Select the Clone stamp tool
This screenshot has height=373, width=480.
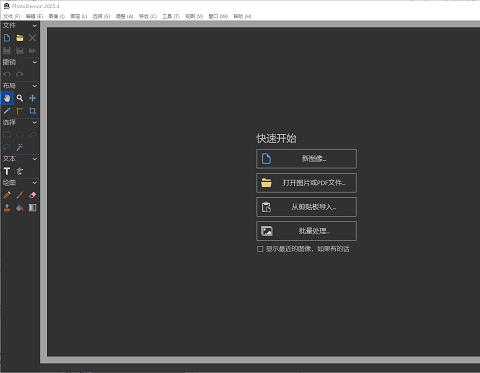pyautogui.click(x=7, y=208)
